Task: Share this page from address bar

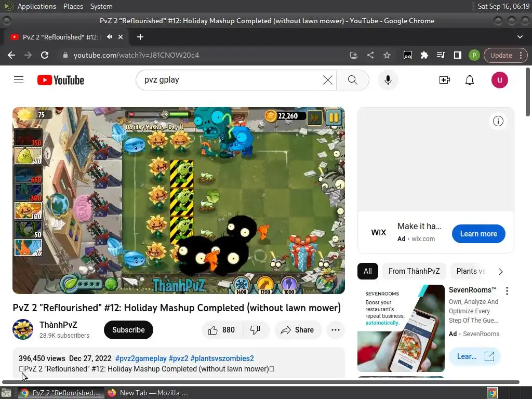Action: point(370,55)
